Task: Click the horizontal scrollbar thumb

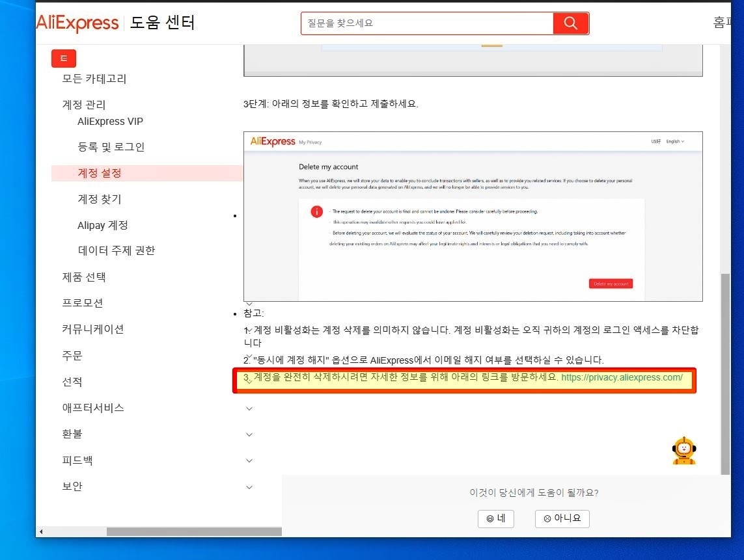Action: tap(194, 532)
